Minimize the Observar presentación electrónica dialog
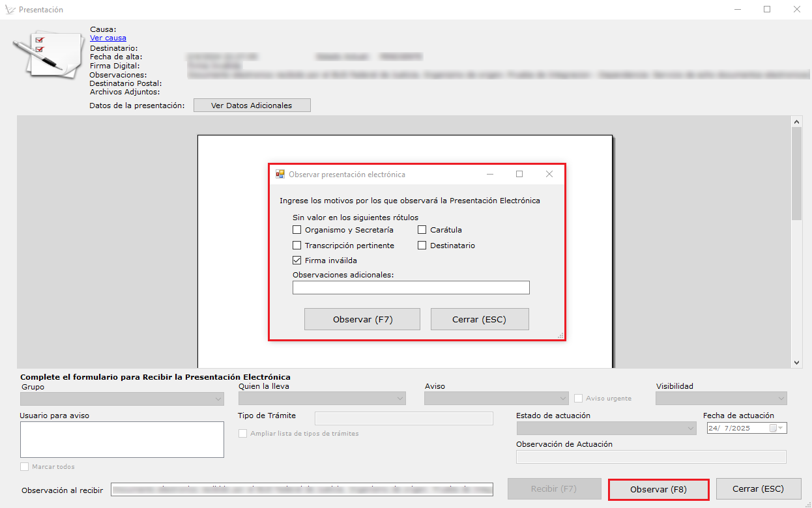Screen dimensions: 812x508 pos(489,174)
